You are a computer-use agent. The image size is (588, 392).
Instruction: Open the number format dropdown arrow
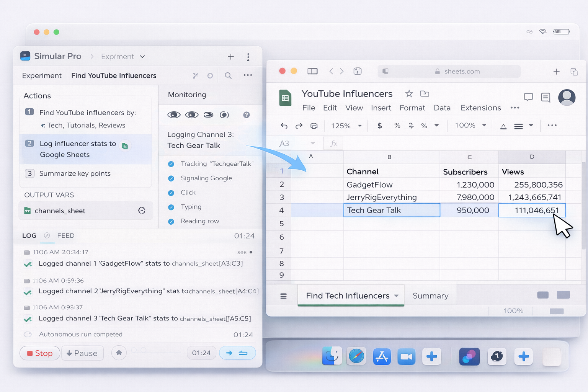436,125
